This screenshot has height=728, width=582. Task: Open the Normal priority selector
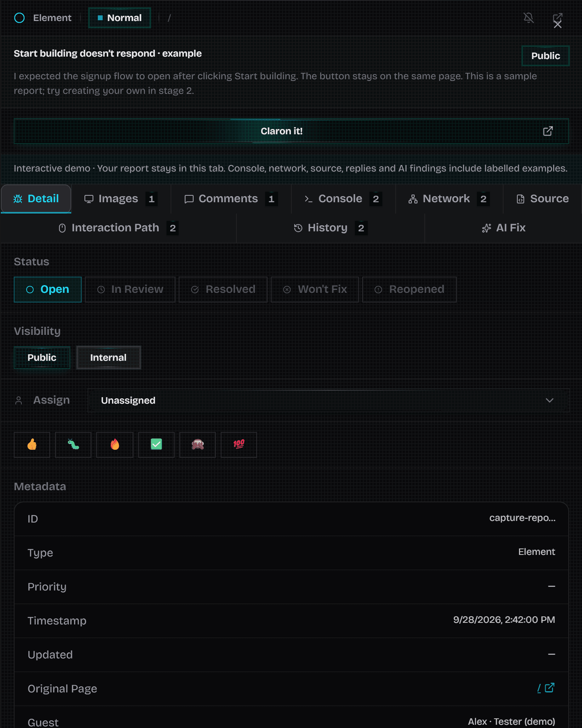tap(120, 18)
